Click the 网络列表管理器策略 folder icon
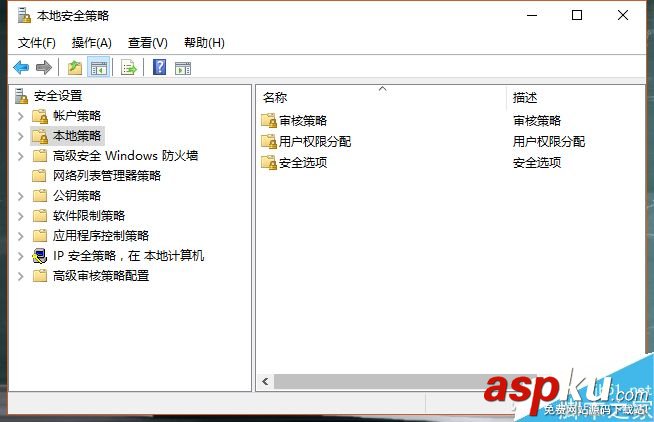Image resolution: width=654 pixels, height=422 pixels. coord(40,176)
